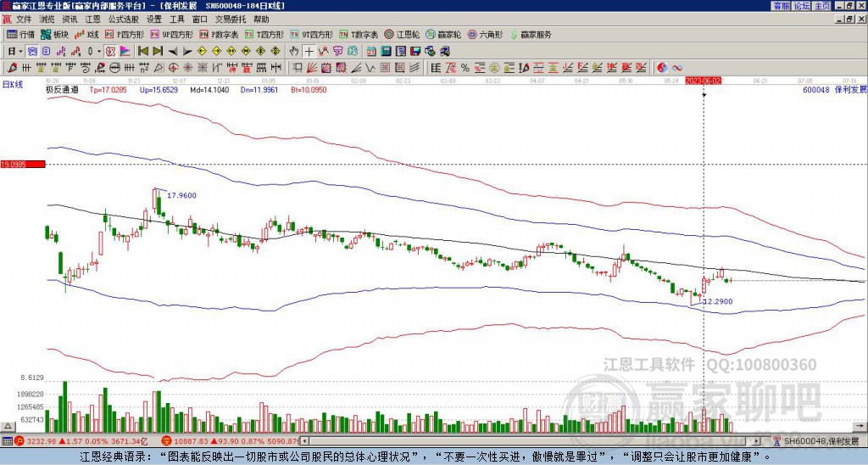Click the 主页 button
This screenshot has width=868, height=465.
coord(821,6)
